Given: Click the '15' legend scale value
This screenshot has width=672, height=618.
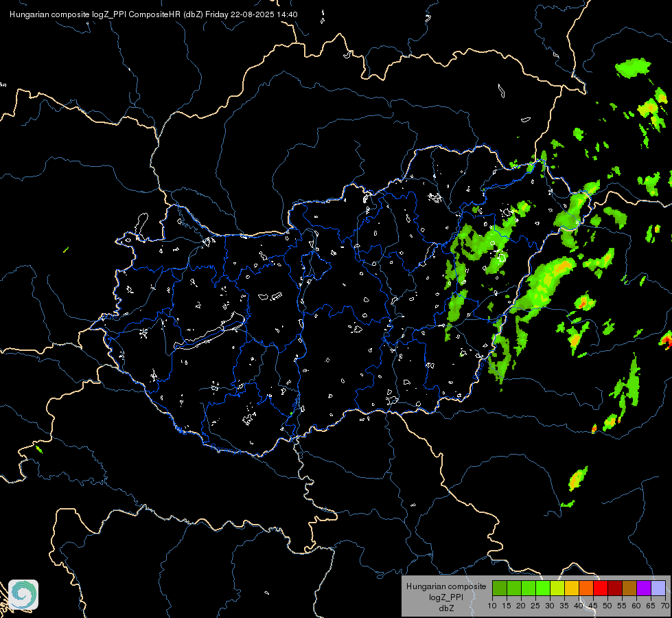Looking at the screenshot, I should (507, 606).
